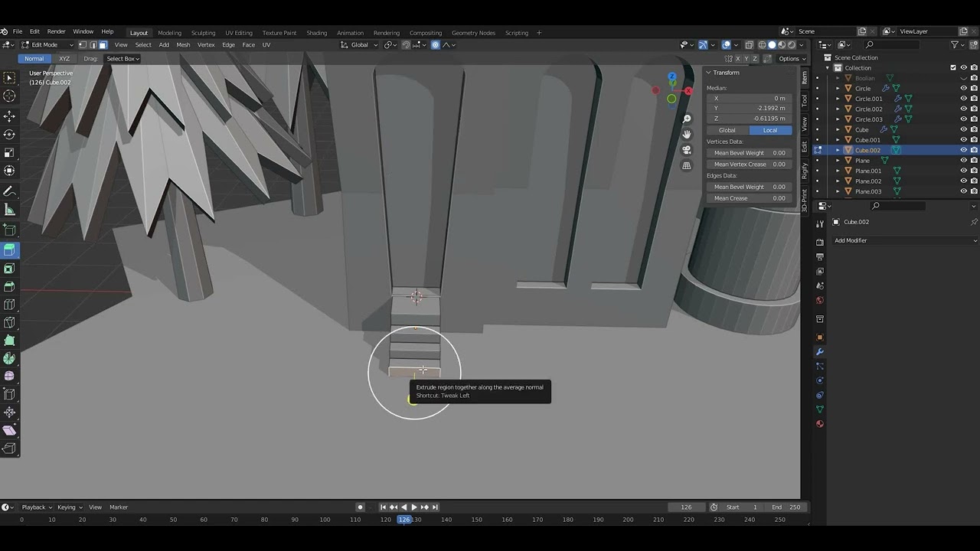
Task: Select the Spin tool
Action: (9, 358)
